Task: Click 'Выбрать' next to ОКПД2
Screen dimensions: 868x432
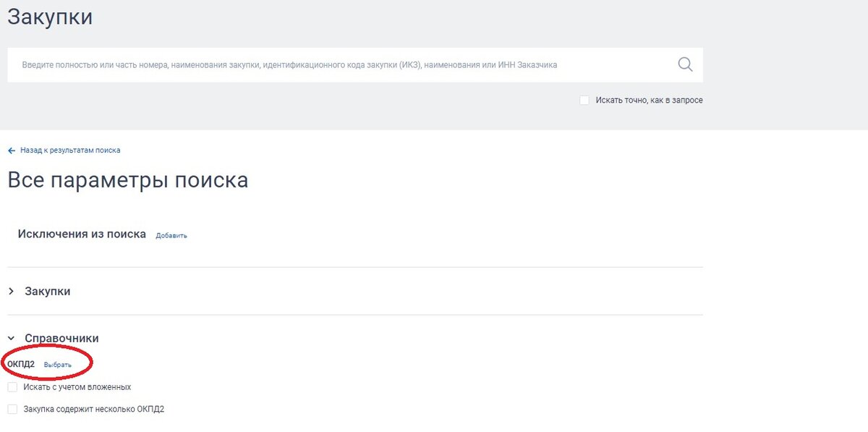Action: click(58, 365)
